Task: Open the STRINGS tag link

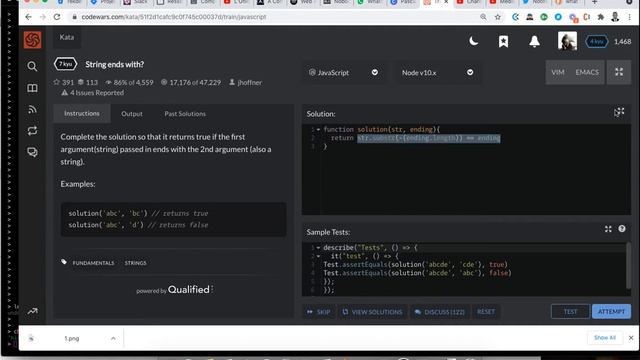Action: [136, 263]
